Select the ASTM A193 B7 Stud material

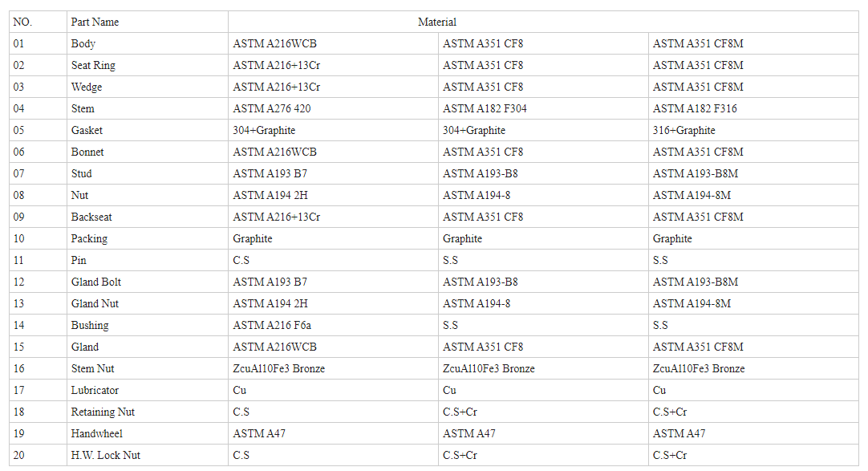pyautogui.click(x=333, y=174)
